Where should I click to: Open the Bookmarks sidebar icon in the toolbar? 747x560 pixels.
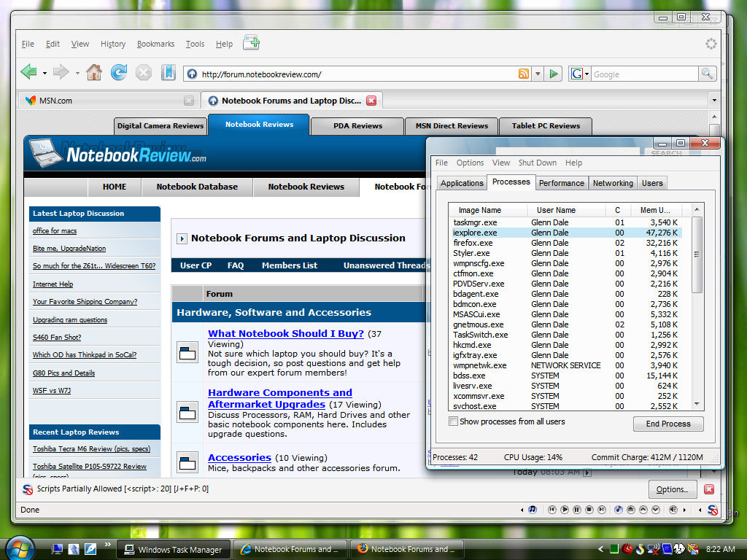click(169, 72)
